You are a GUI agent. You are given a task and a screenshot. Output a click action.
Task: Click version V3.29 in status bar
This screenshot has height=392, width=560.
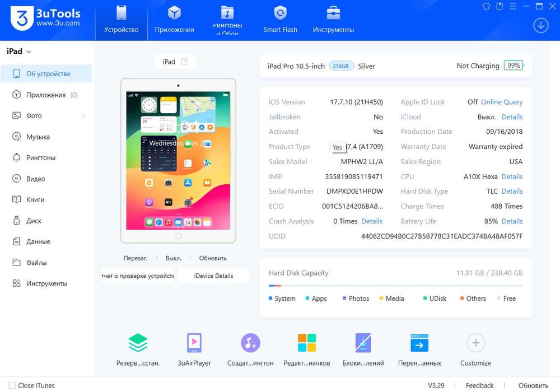coord(436,386)
